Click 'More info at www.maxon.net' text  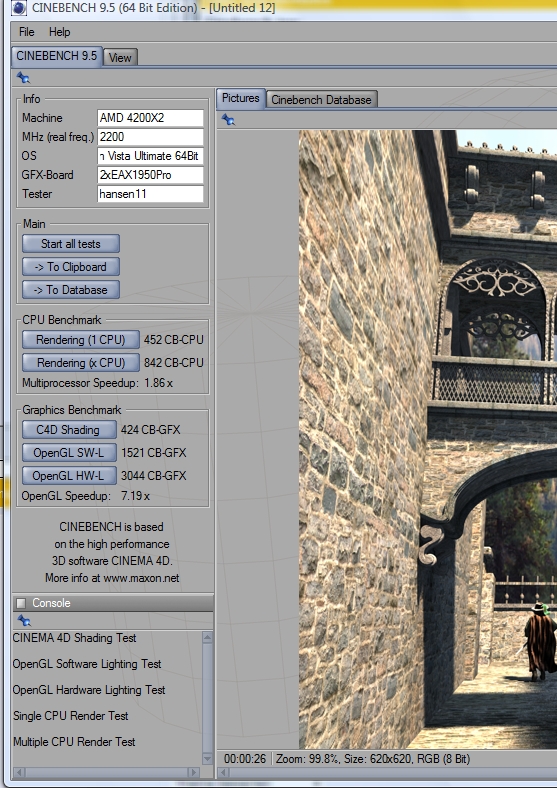(112, 578)
